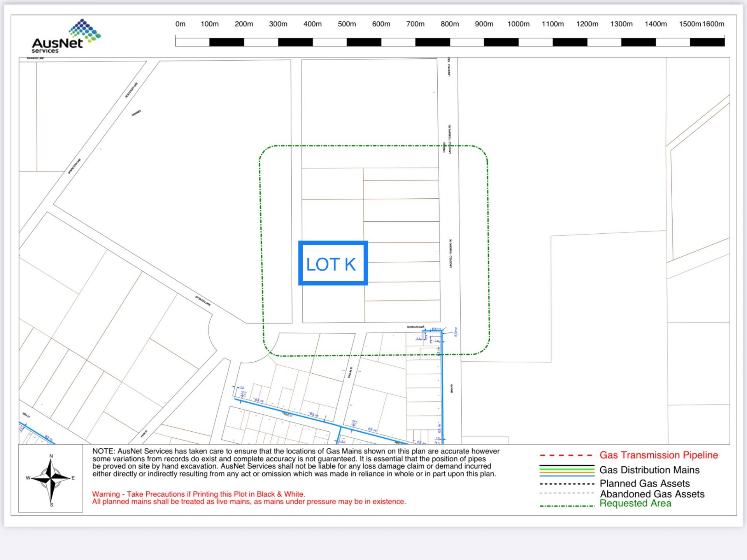Screen dimensions: 747x560
Task: Click the '600m' scale label
Action: point(381,24)
